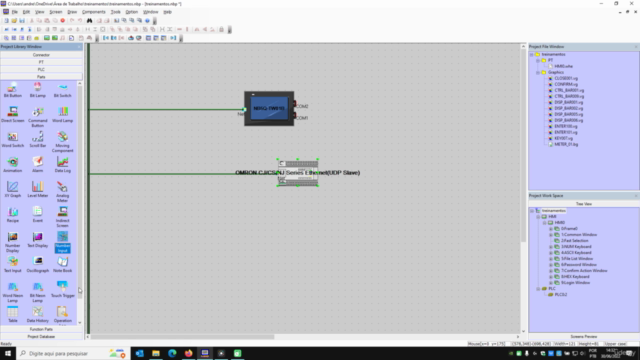Select the Animation part

coord(13,165)
